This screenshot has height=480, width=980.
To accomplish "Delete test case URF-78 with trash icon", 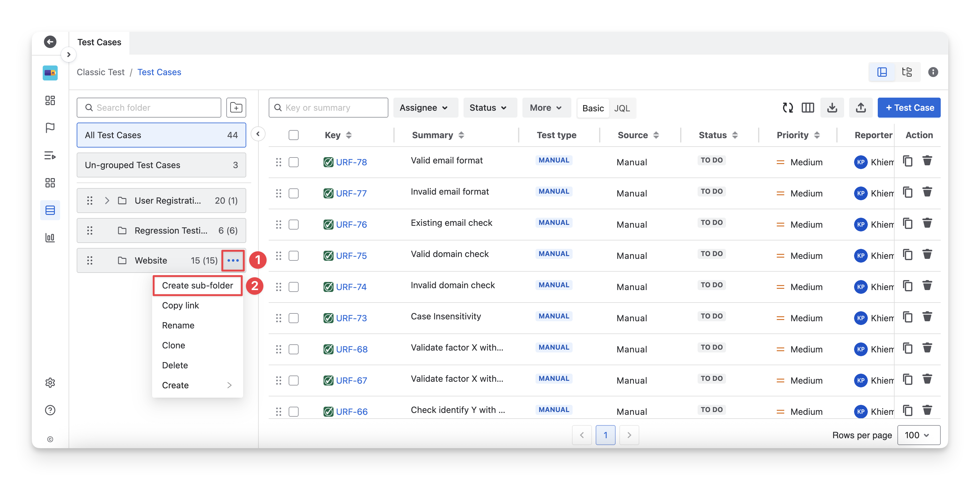I will click(927, 161).
